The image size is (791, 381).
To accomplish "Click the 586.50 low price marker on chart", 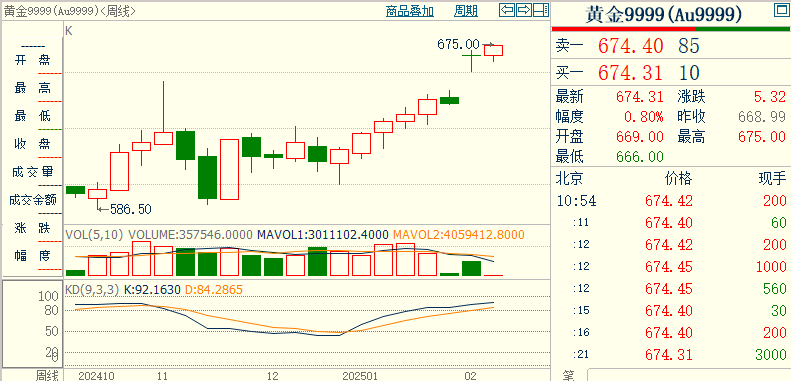I will tap(131, 209).
